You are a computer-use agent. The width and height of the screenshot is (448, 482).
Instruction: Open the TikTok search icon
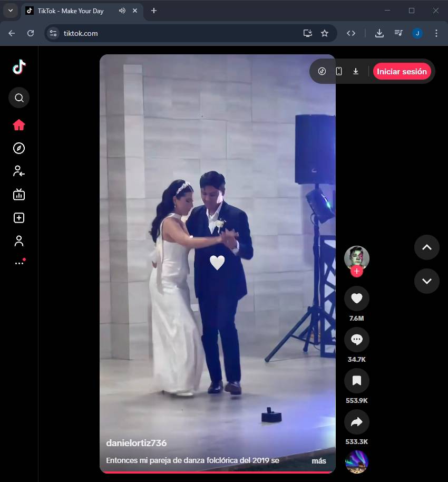pyautogui.click(x=19, y=98)
